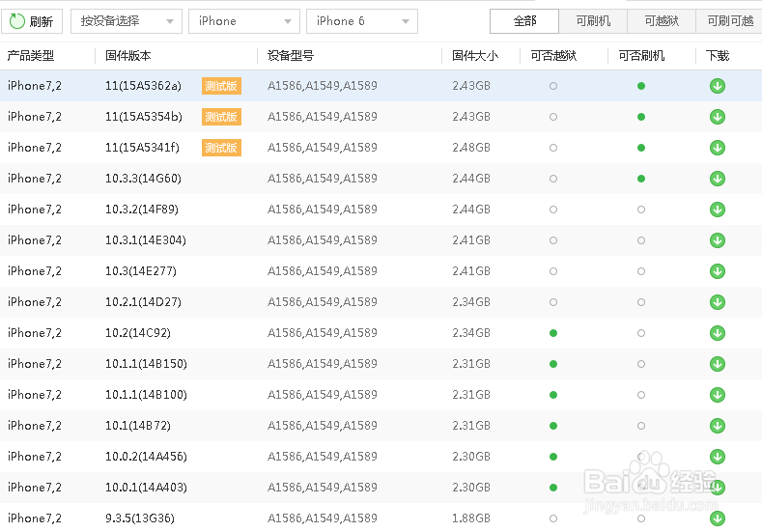Select firmware version 9.3.5(13G36) text
Viewport: 762px width, 532px height.
click(139, 518)
